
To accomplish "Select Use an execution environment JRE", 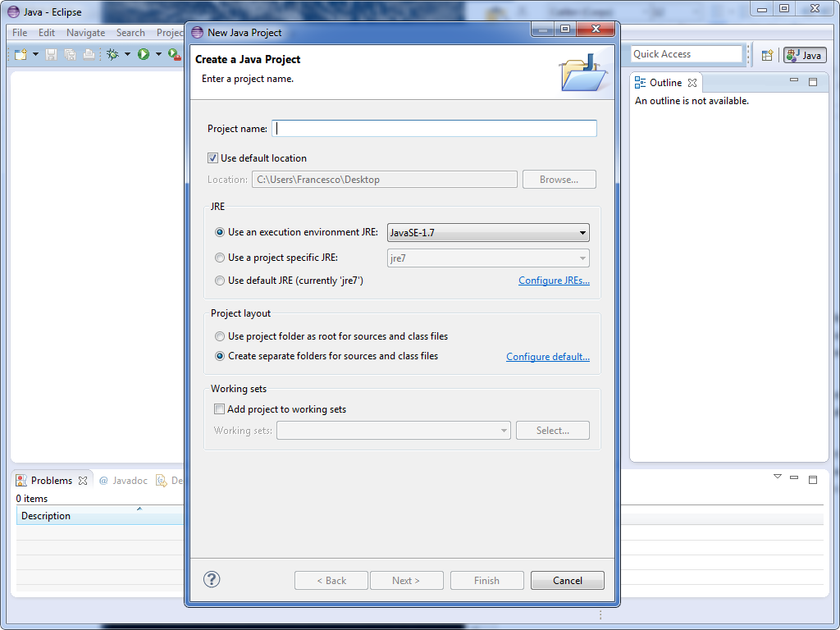I will (220, 232).
